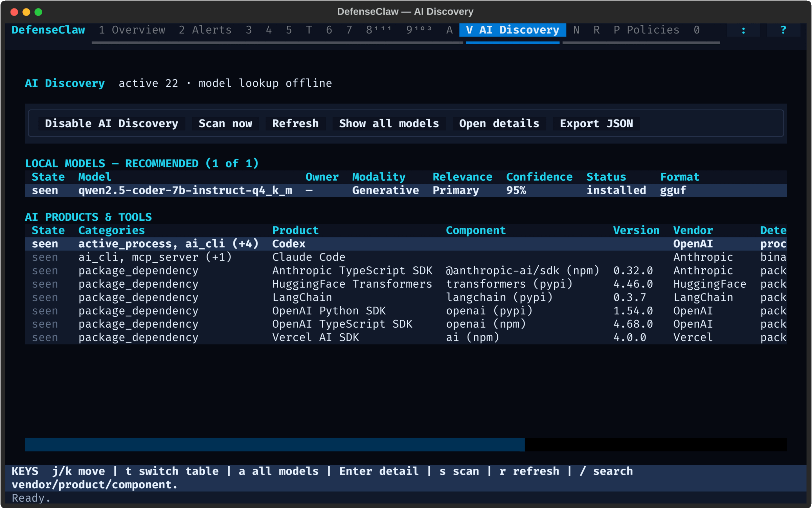Click the transformers (pypi) component cell

click(510, 284)
